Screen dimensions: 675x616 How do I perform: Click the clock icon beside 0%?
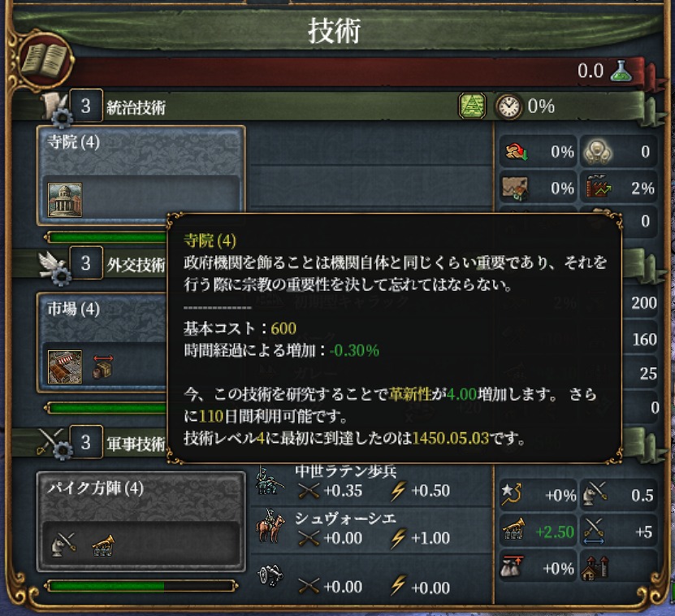point(508,106)
